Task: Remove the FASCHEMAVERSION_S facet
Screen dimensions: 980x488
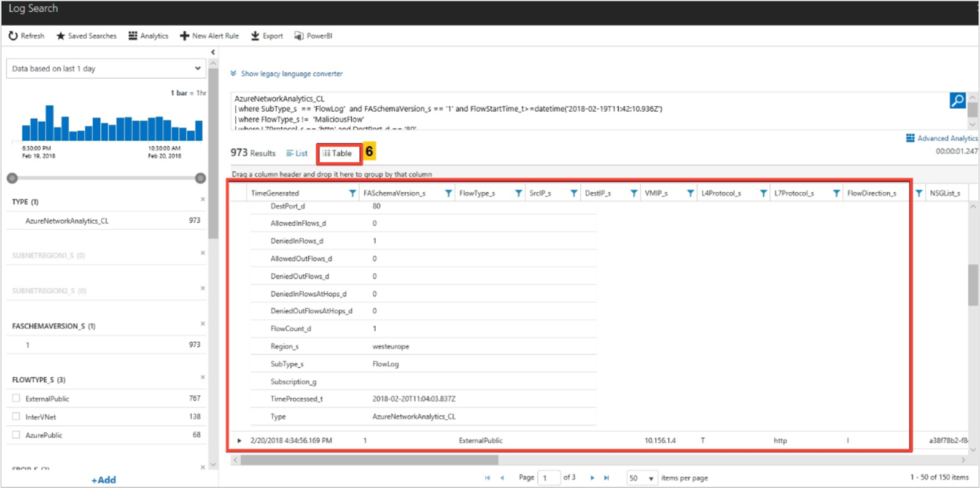Action: pos(203,323)
